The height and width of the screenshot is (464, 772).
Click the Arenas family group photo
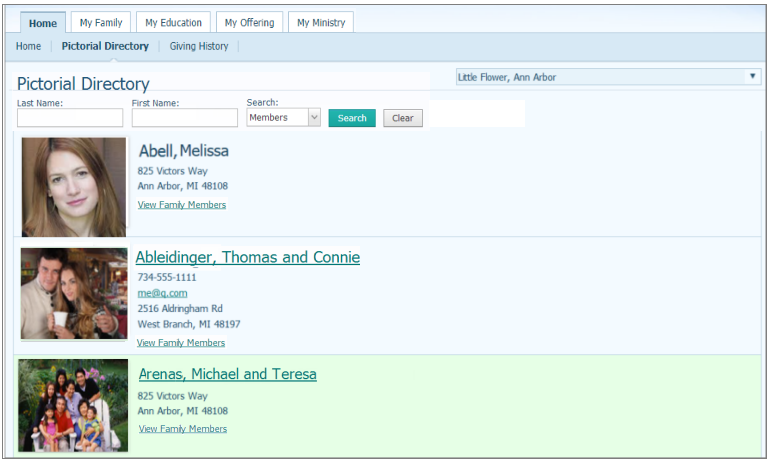tap(74, 405)
